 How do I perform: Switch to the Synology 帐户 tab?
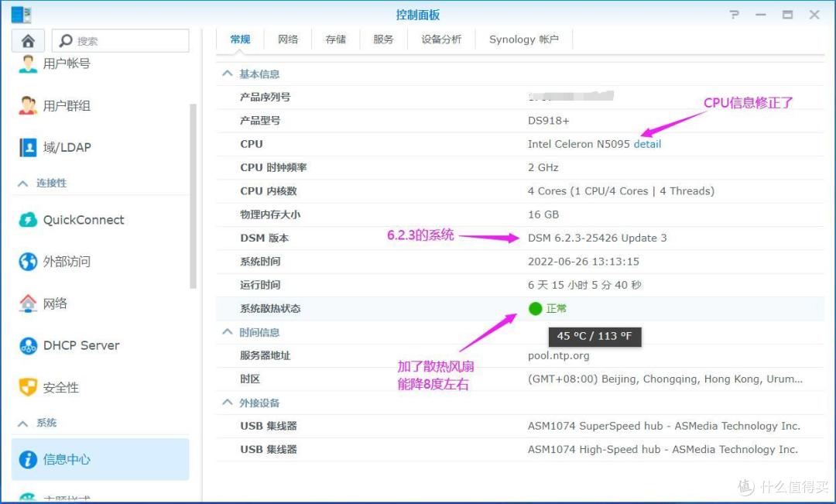click(x=523, y=39)
